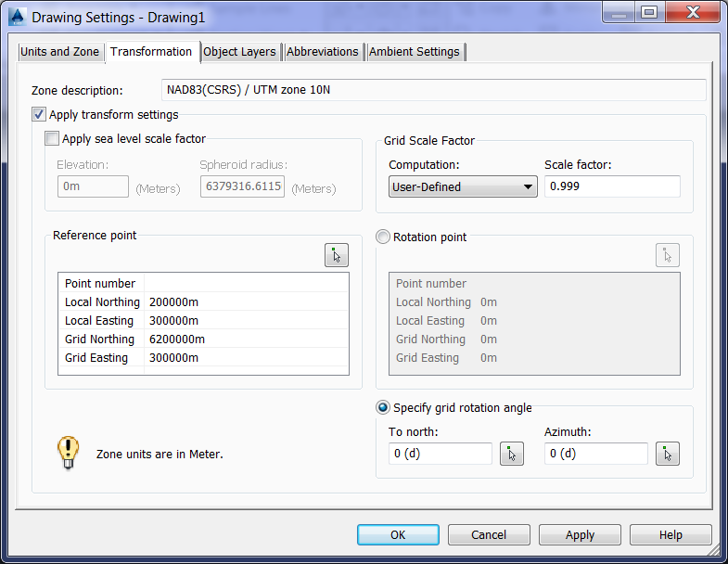Uncheck Apply transform settings checkbox
This screenshot has height=564, width=728.
[x=39, y=114]
